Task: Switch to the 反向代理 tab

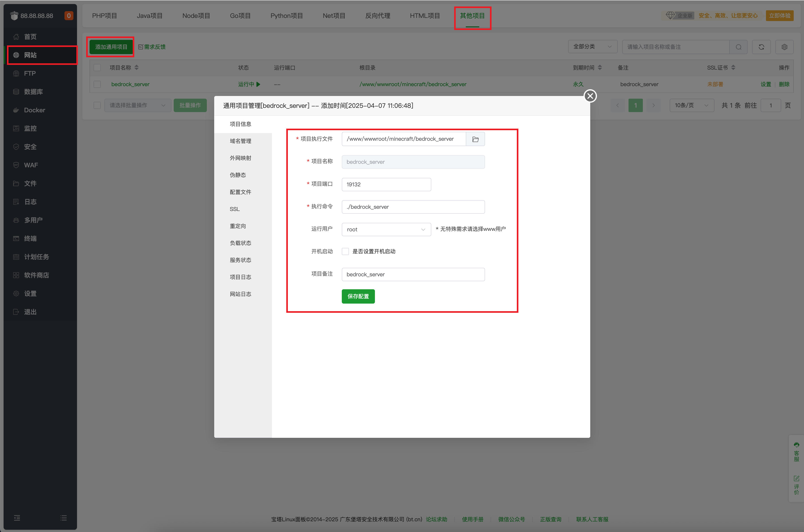Action: (x=378, y=16)
